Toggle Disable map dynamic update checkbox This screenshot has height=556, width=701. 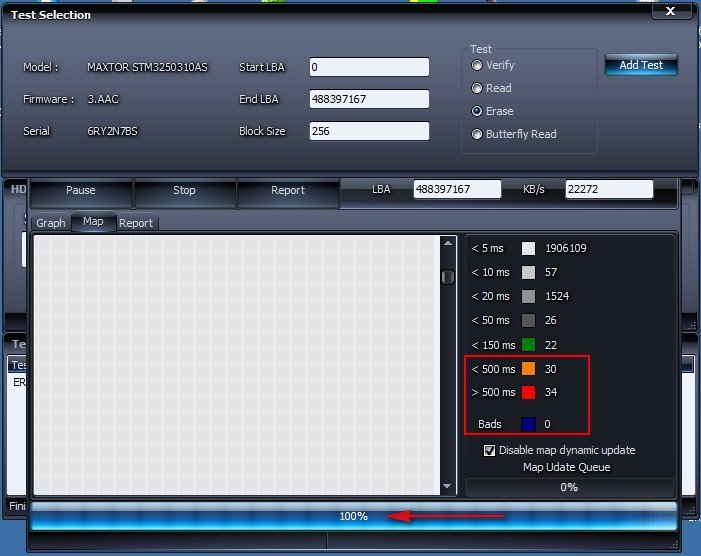(x=489, y=450)
